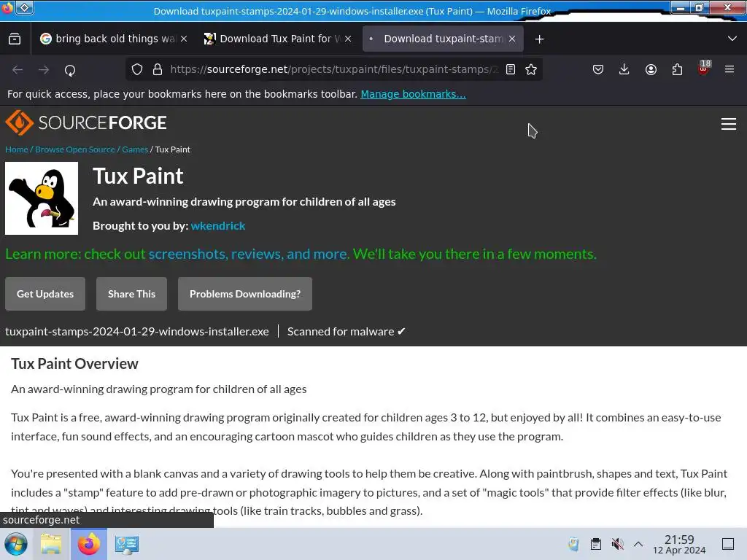Switch to 'Download Tux Paint for W' tab
Viewport: 747px width, 560px height.
[x=278, y=39]
